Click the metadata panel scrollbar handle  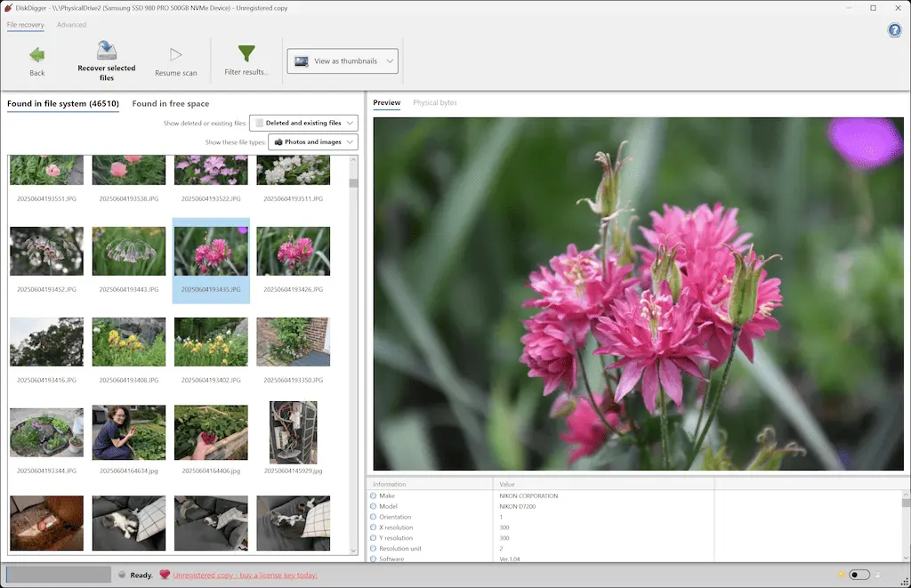905,503
